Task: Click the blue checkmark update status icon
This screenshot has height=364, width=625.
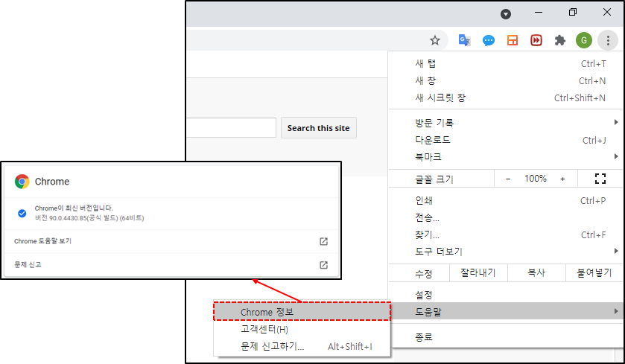Action: click(x=22, y=214)
